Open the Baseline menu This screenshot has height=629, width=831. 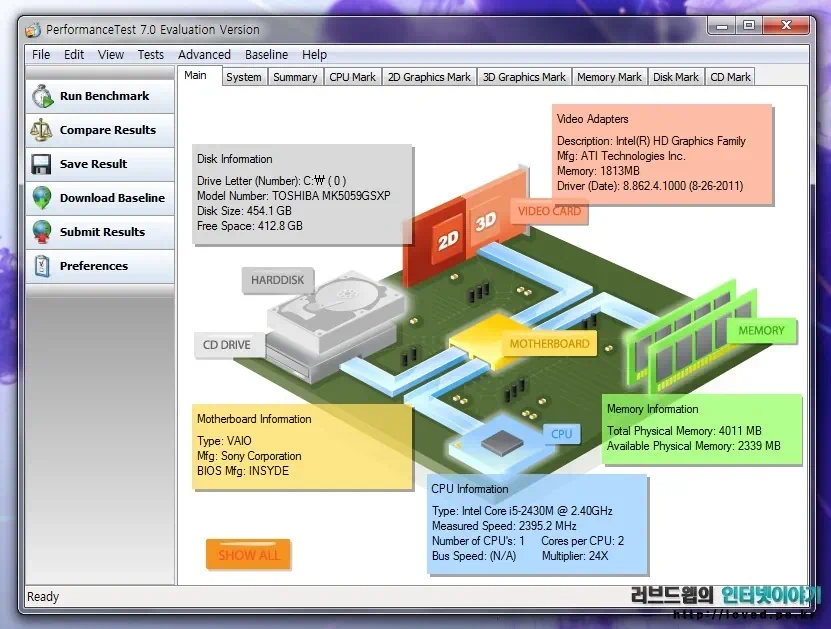pyautogui.click(x=266, y=55)
